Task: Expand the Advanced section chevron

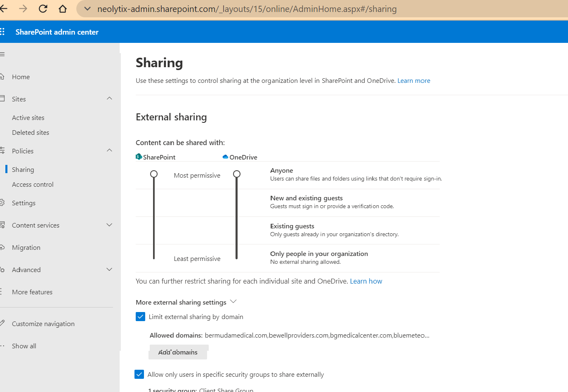Action: (109, 270)
